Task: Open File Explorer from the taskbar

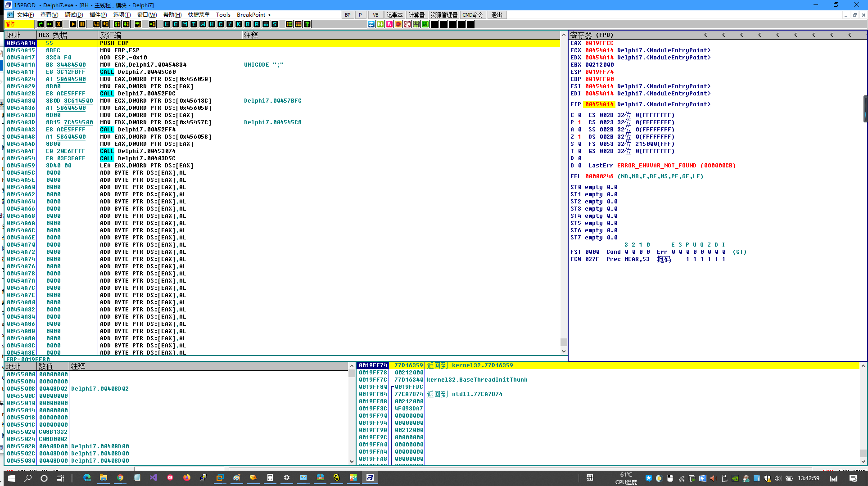Action: click(104, 478)
